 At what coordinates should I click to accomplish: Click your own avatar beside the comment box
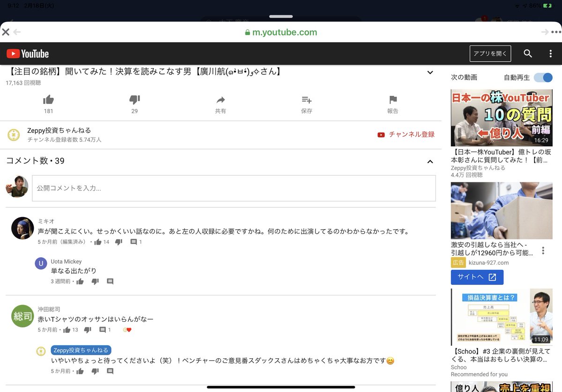[17, 187]
